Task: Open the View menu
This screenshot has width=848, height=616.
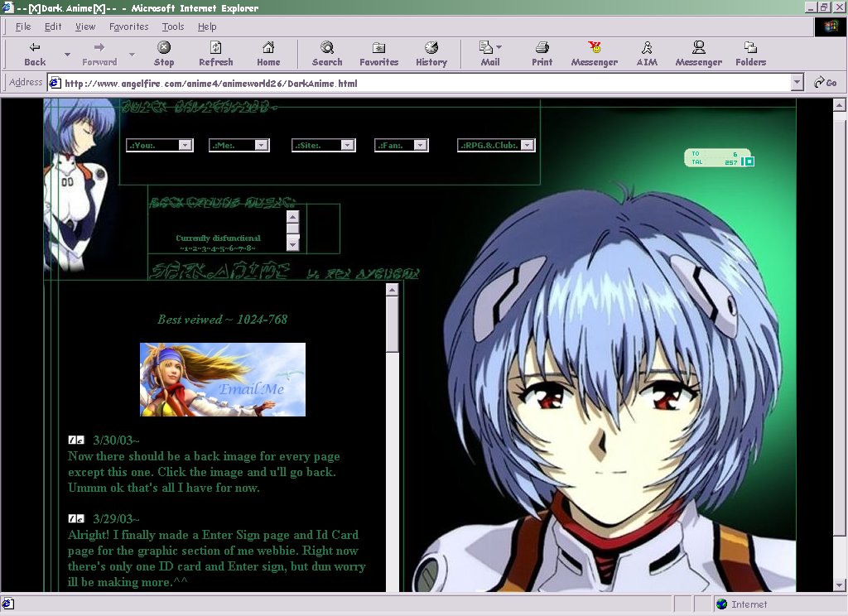Action: tap(85, 26)
